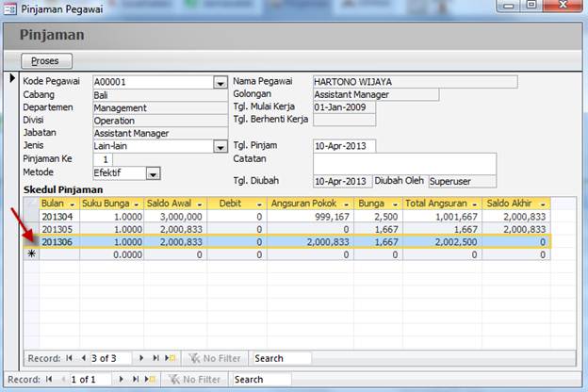The height and width of the screenshot is (392, 588).
Task: Select row selector for 201304
Action: click(x=31, y=216)
